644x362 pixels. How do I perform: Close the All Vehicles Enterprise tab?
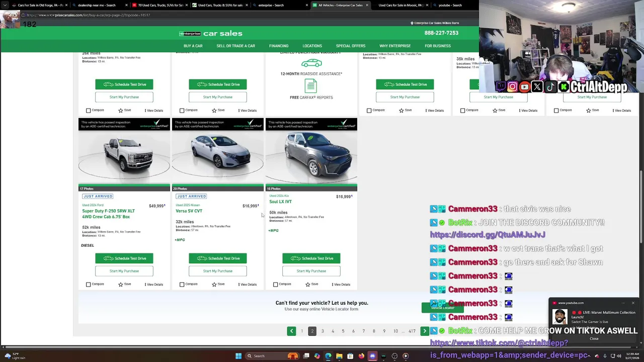[x=367, y=5]
